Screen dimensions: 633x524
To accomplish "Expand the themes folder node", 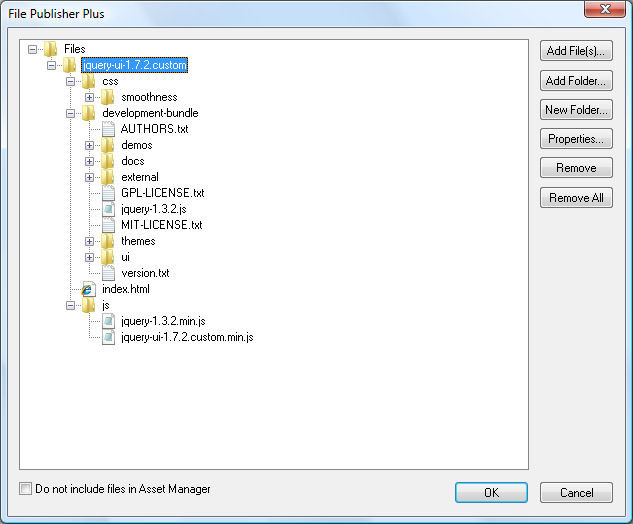I will [90, 241].
